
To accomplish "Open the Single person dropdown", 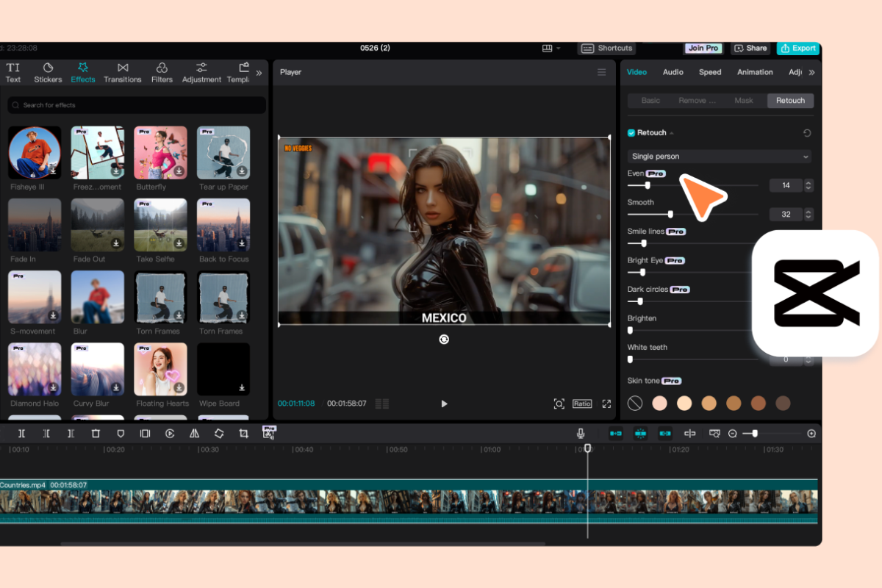I will [x=720, y=157].
